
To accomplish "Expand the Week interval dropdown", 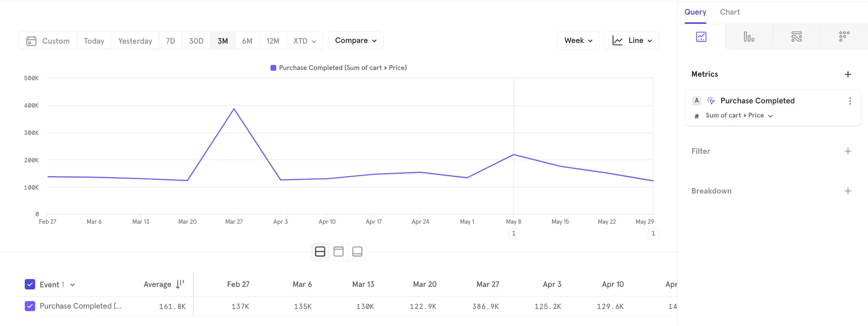I will pos(578,40).
